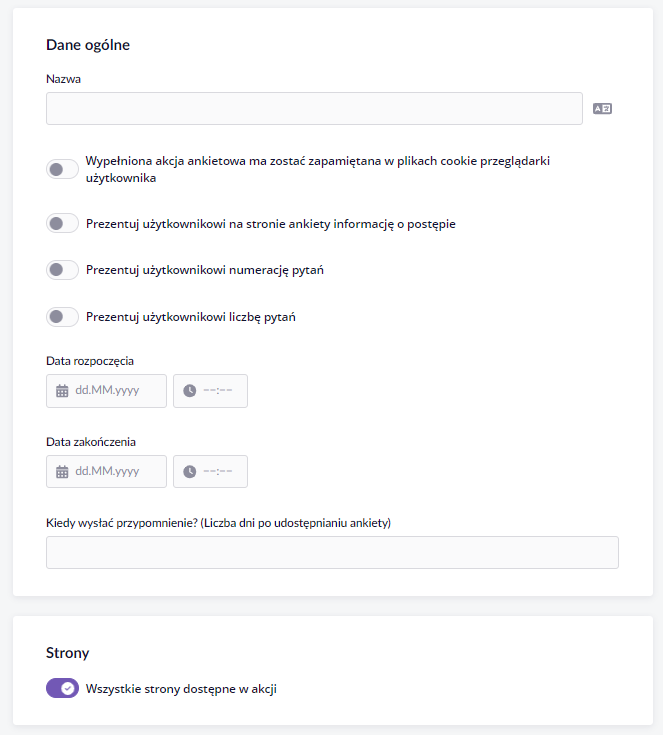Toggle showing progress information on the survey page
Image resolution: width=663 pixels, height=735 pixels.
[62, 223]
